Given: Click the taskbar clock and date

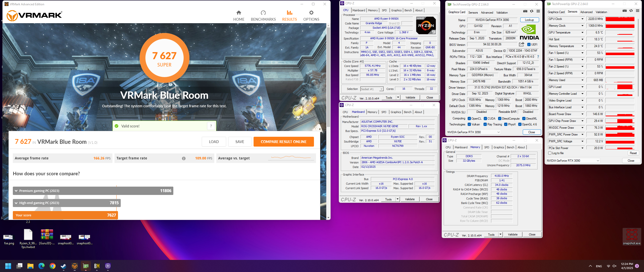Looking at the screenshot, I should pos(627,266).
